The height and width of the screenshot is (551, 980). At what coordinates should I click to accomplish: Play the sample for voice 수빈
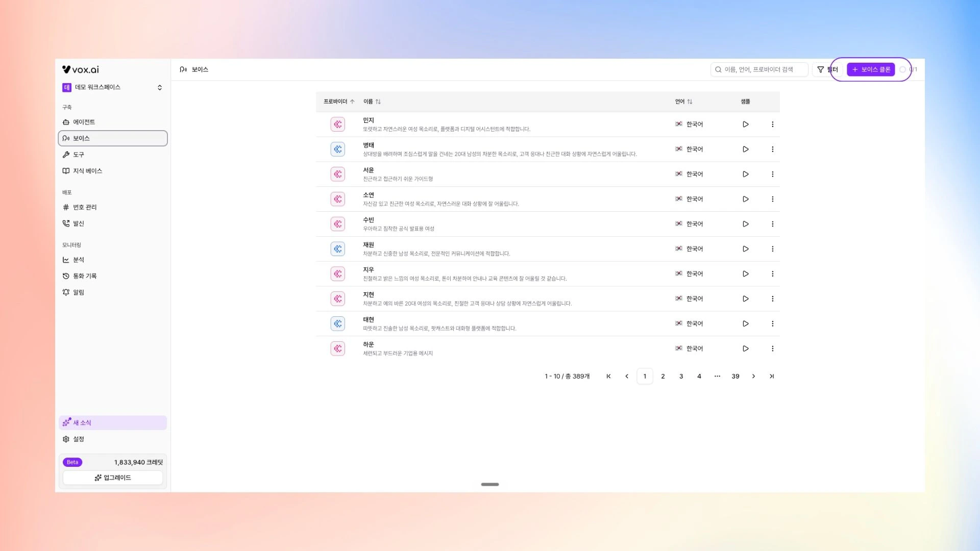pos(745,224)
